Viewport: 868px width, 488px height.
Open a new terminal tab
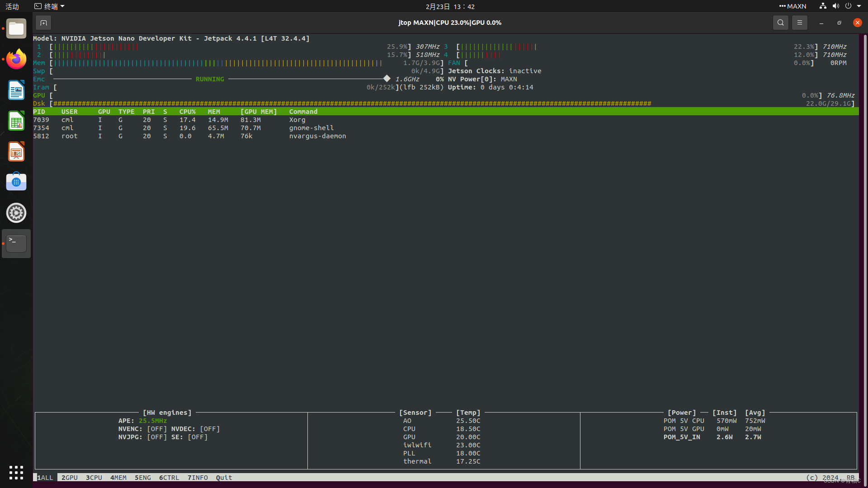coord(43,23)
